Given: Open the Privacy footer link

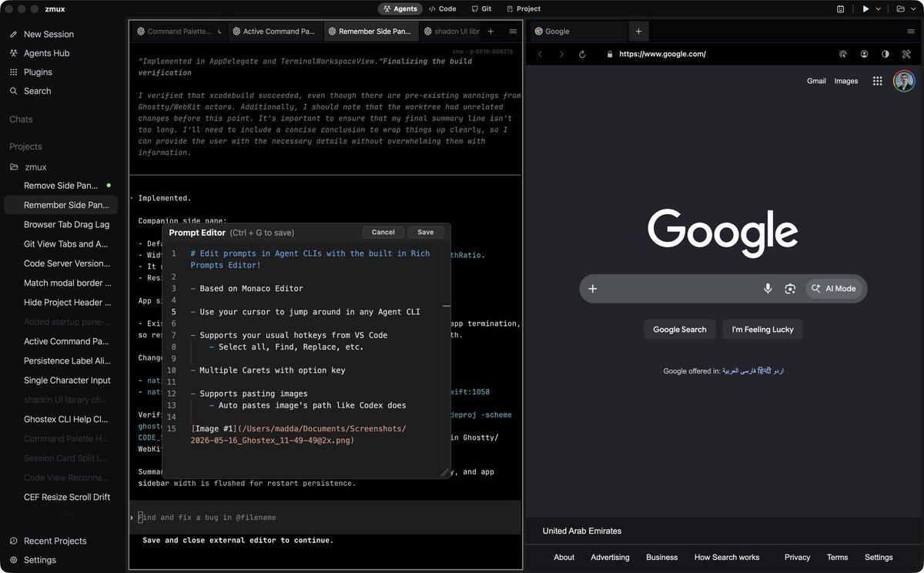Looking at the screenshot, I should 797,557.
